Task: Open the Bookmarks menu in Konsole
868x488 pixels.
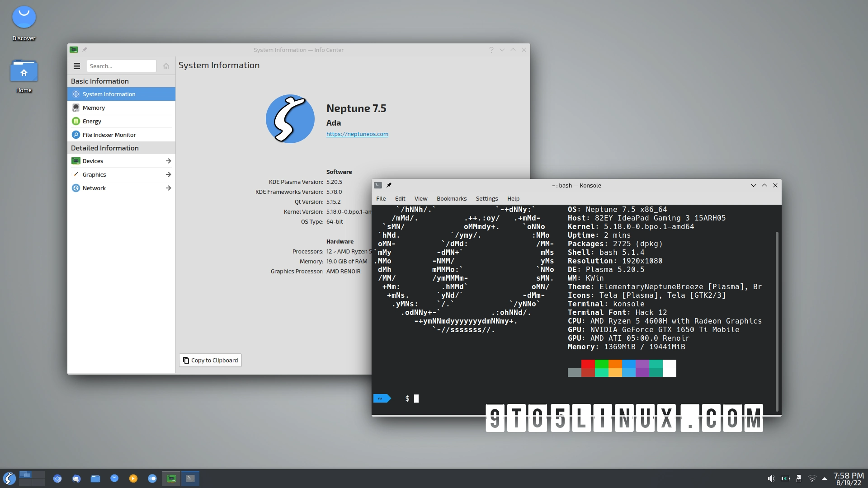Action: [451, 199]
